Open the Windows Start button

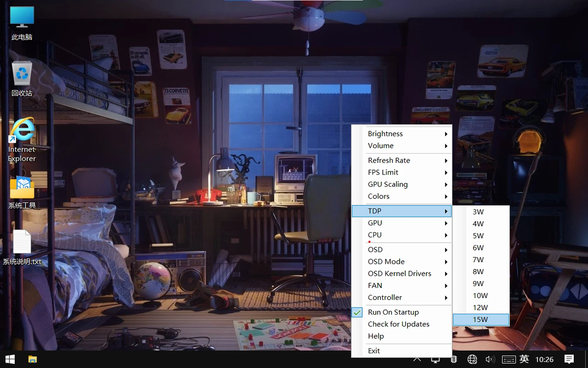coord(10,360)
